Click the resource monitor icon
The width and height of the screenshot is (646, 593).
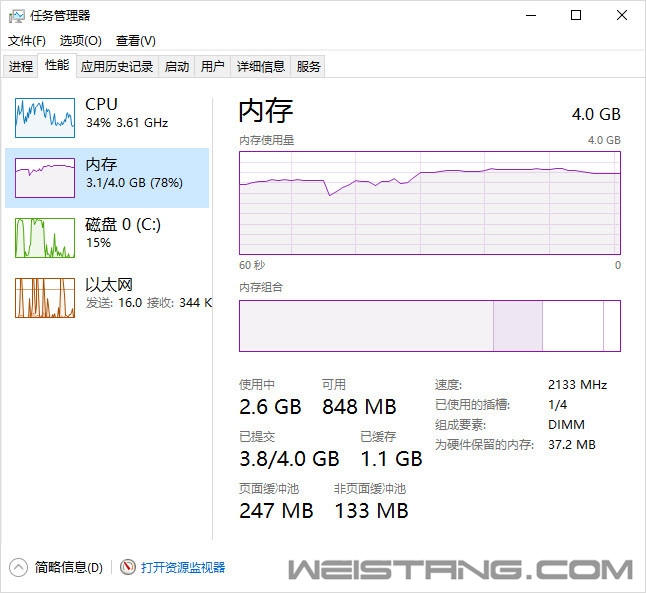(x=128, y=567)
